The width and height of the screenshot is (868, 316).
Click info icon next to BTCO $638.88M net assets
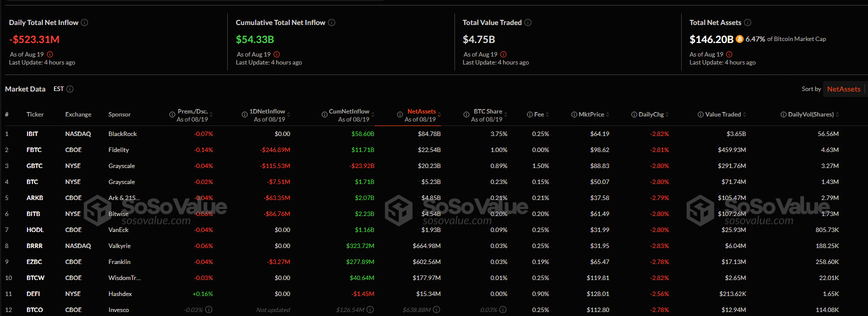436,309
